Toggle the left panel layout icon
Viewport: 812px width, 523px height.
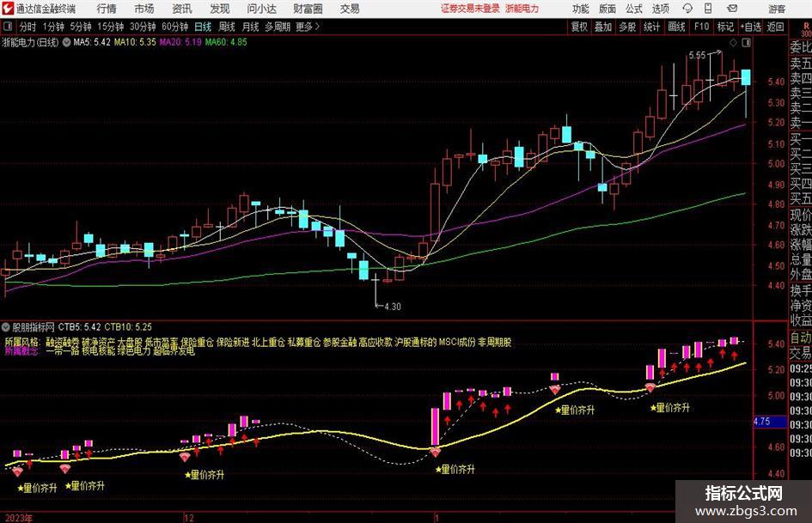[7, 27]
